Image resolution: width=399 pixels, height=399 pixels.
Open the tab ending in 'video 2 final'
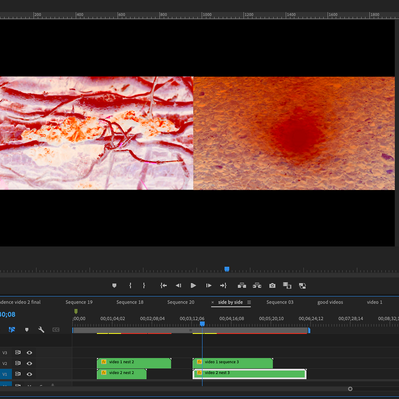click(x=20, y=302)
